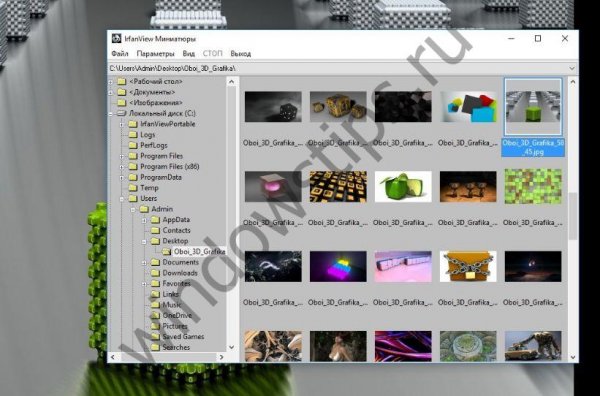Select the dark dice thumbnail

[x=273, y=107]
